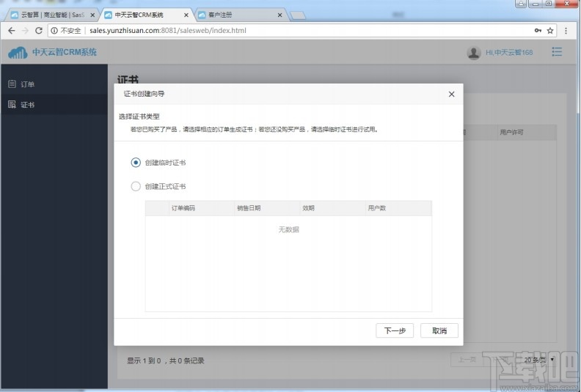Click the user avatar icon
Viewport: 581px width, 392px height.
(x=474, y=53)
